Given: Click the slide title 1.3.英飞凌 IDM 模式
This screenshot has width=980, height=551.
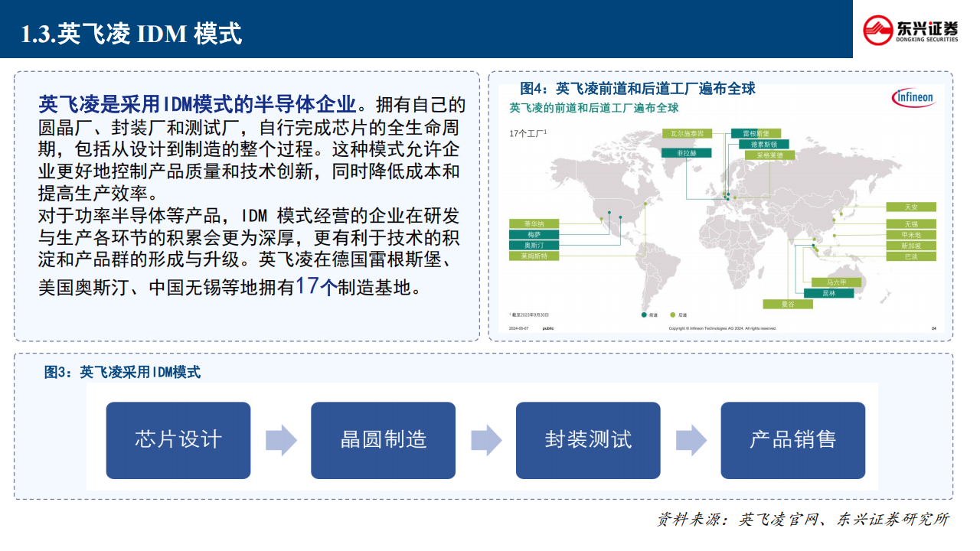Looking at the screenshot, I should [131, 33].
